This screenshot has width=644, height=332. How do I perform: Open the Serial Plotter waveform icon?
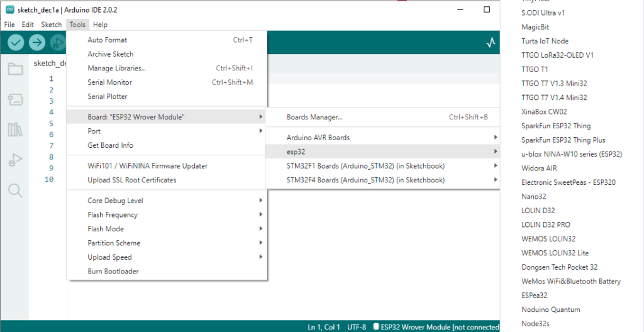[491, 42]
